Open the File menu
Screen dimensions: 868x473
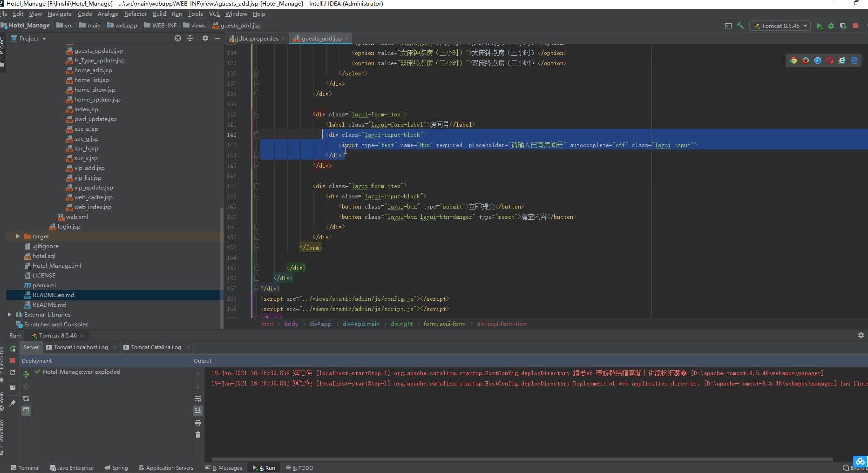(4, 14)
